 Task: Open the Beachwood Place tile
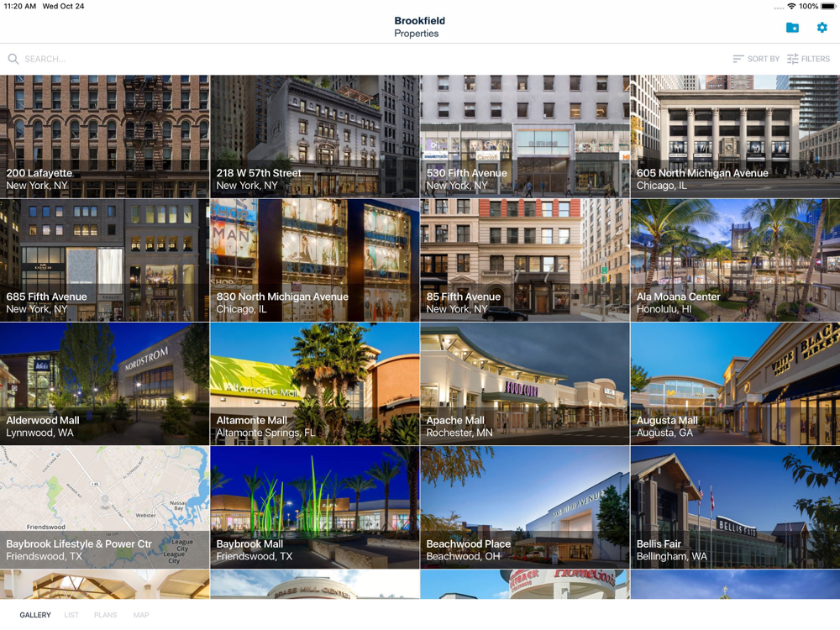(525, 507)
